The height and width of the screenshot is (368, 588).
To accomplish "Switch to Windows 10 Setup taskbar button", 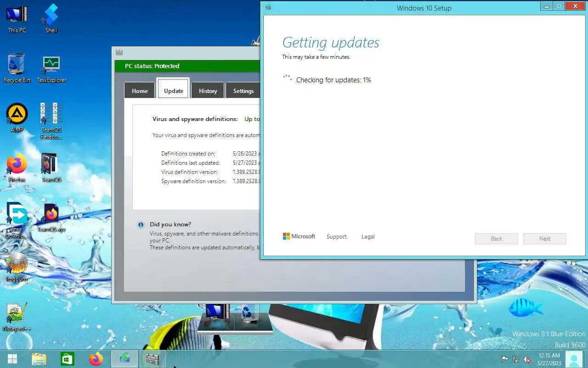I will (124, 359).
